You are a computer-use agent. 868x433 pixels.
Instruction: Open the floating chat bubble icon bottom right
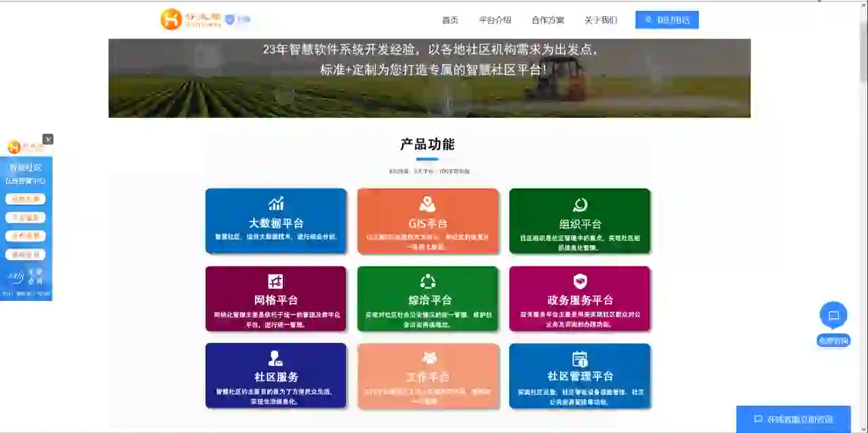click(833, 314)
